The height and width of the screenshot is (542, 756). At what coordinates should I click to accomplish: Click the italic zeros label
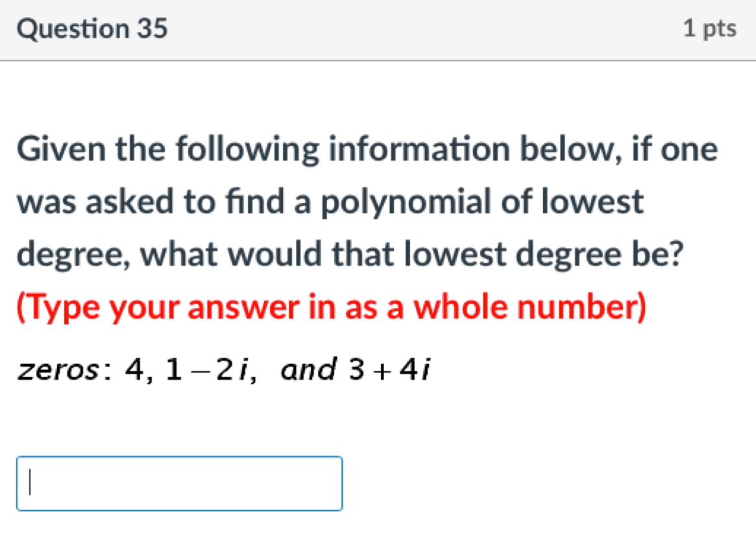click(58, 370)
